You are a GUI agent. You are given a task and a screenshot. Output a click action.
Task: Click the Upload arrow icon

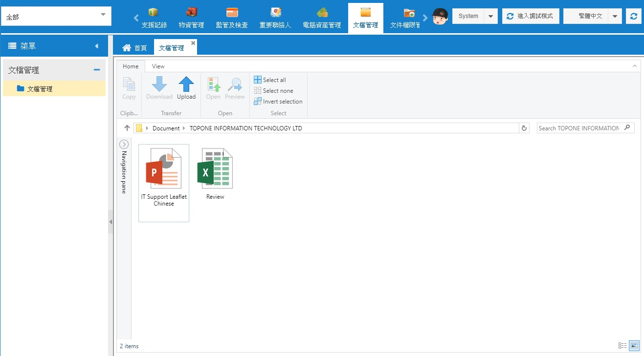point(186,85)
